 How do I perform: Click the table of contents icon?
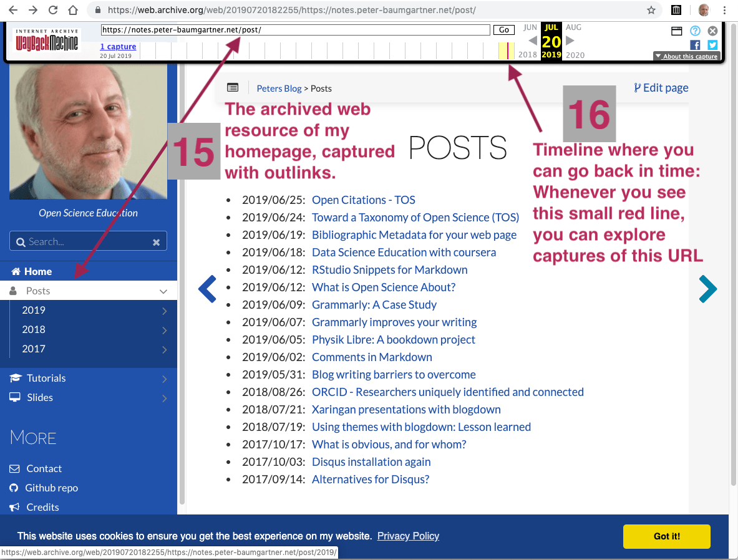[233, 88]
